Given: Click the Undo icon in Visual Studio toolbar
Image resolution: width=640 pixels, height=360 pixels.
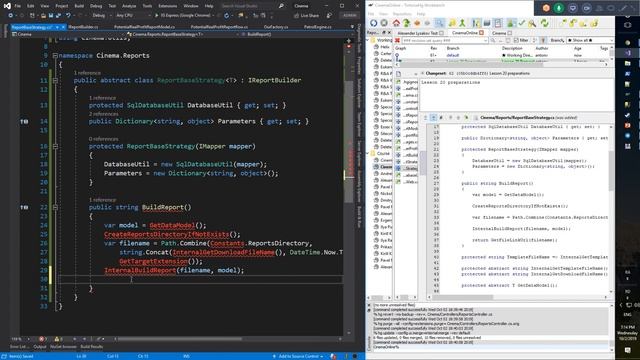Looking at the screenshot, I should [69, 16].
